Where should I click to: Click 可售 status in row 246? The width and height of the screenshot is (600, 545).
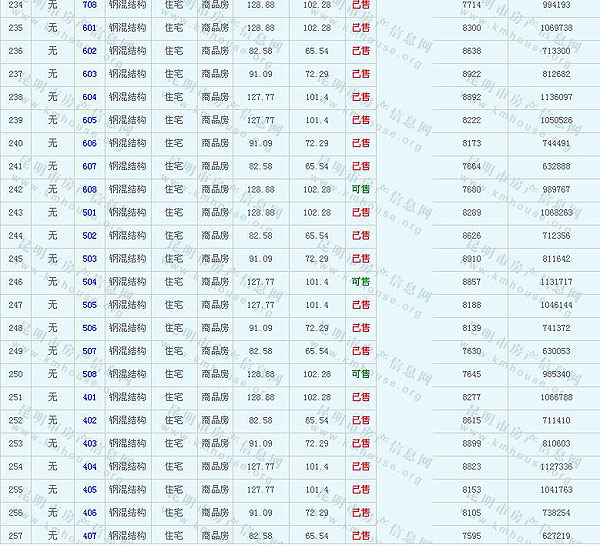click(360, 282)
